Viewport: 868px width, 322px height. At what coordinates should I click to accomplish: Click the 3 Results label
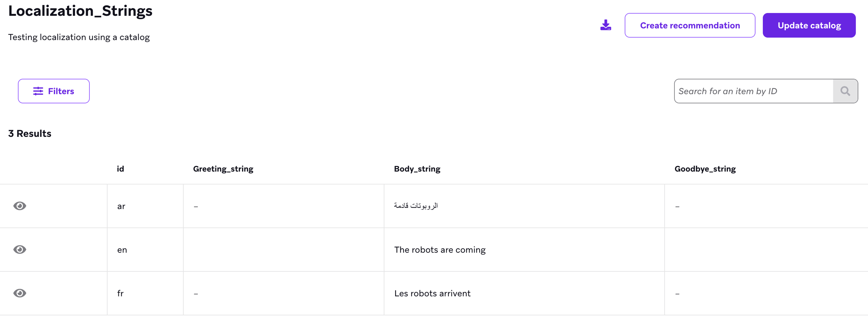click(30, 133)
